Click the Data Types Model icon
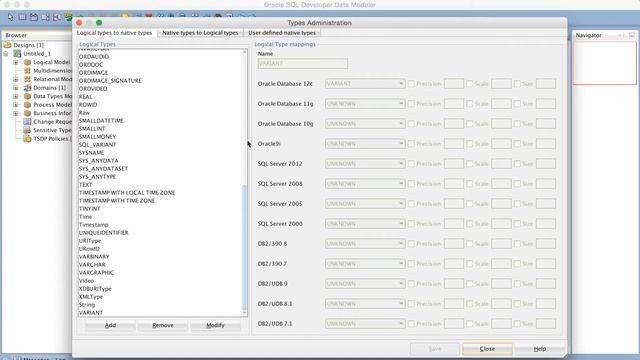 coord(27,96)
